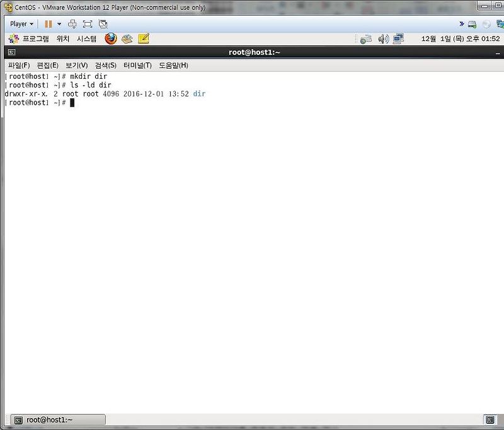Select root@host1:~ taskbar window button
The width and height of the screenshot is (504, 430).
(x=58, y=420)
